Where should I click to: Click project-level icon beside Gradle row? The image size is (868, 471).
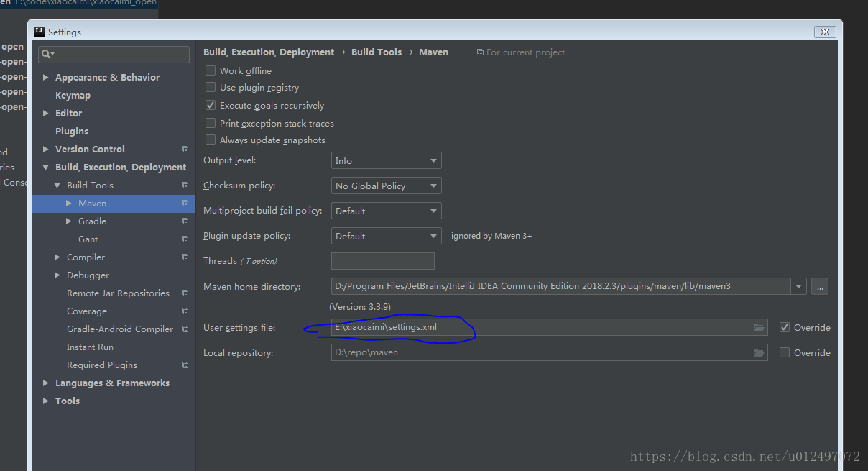[185, 221]
